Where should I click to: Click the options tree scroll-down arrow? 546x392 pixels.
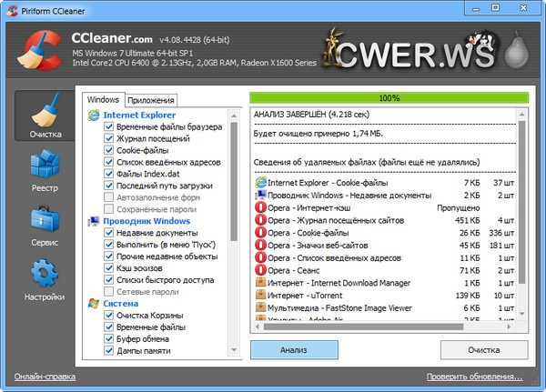[x=234, y=350]
